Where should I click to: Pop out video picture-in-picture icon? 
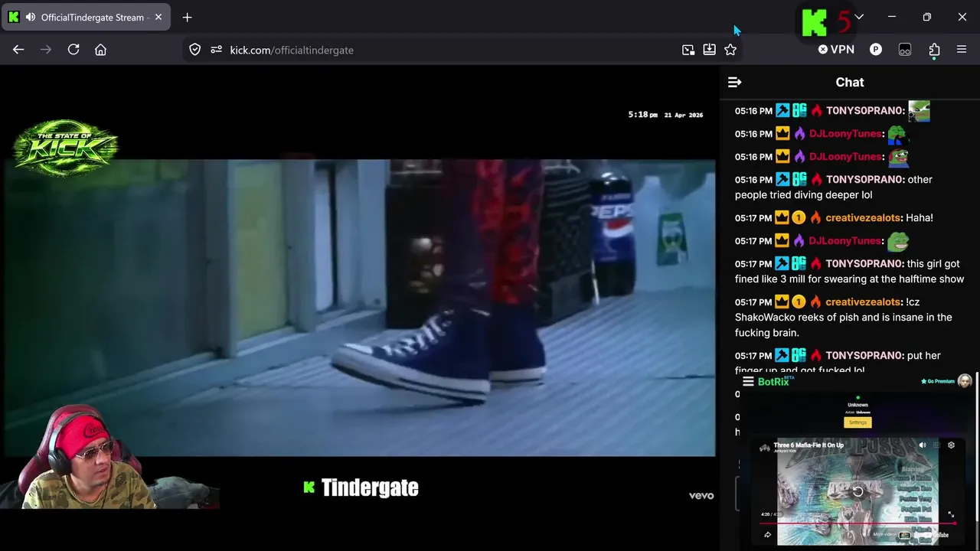click(688, 50)
